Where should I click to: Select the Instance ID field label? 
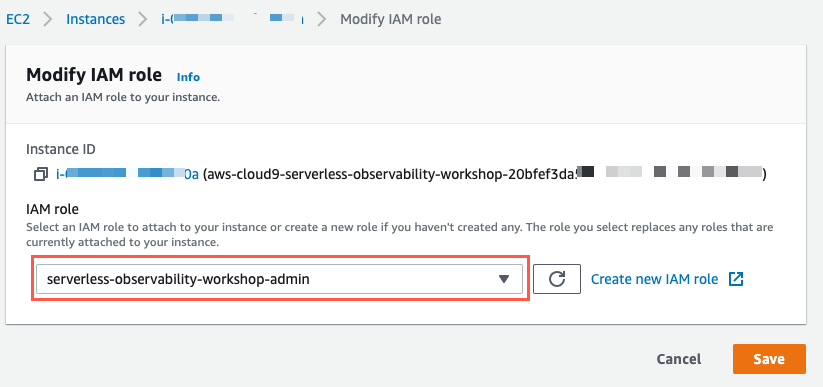pyautogui.click(x=61, y=149)
